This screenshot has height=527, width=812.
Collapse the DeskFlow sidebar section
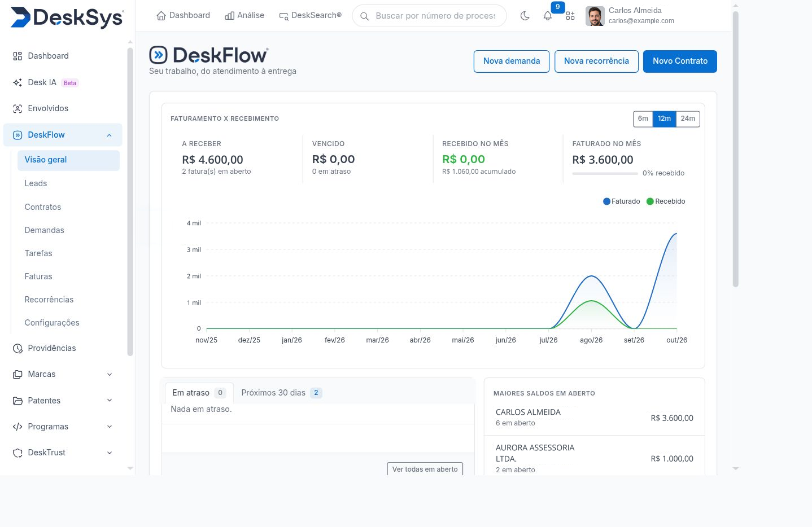110,135
